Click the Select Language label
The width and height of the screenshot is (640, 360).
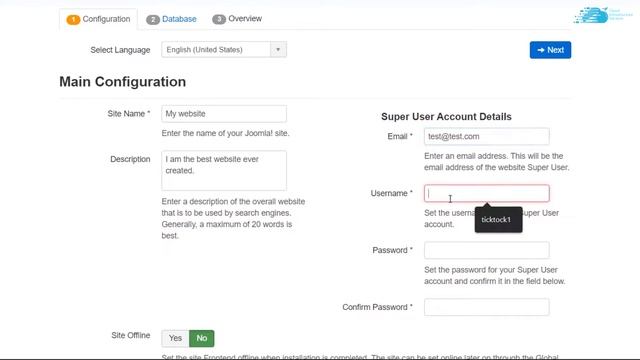(120, 50)
